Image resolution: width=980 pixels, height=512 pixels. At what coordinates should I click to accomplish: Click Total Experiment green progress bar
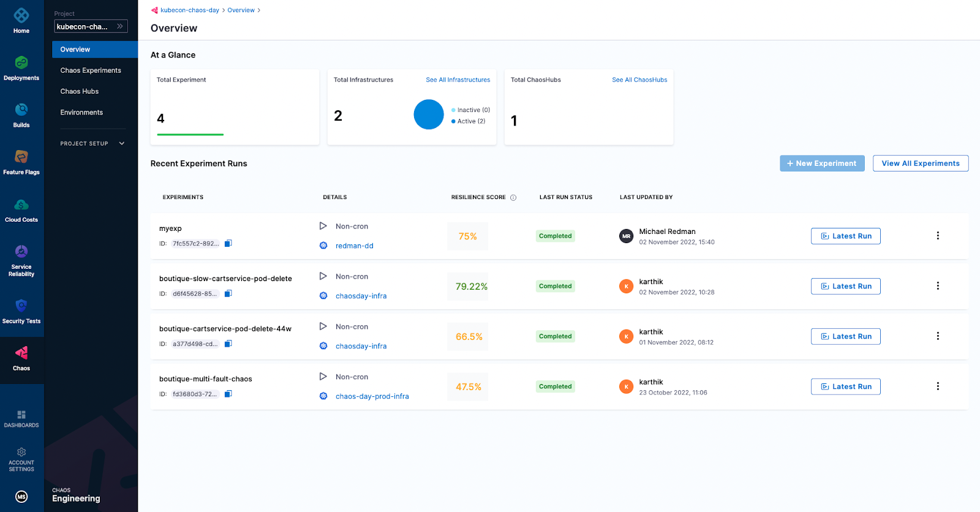tap(190, 134)
